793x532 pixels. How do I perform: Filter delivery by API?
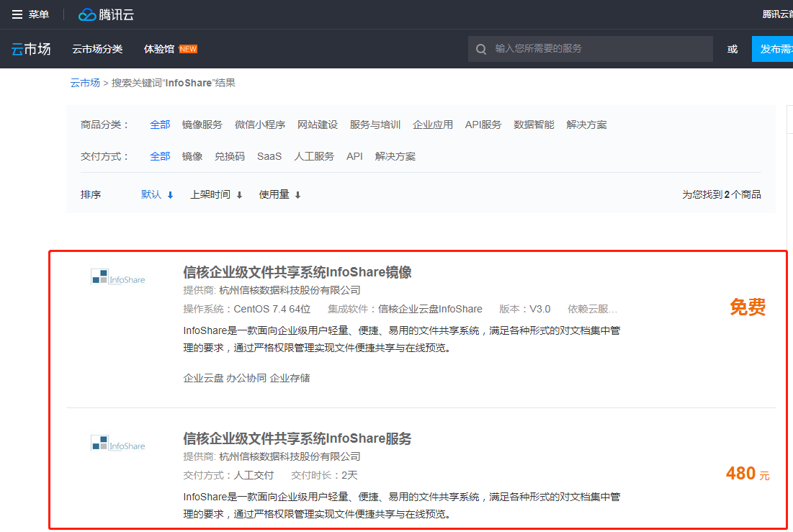point(354,157)
